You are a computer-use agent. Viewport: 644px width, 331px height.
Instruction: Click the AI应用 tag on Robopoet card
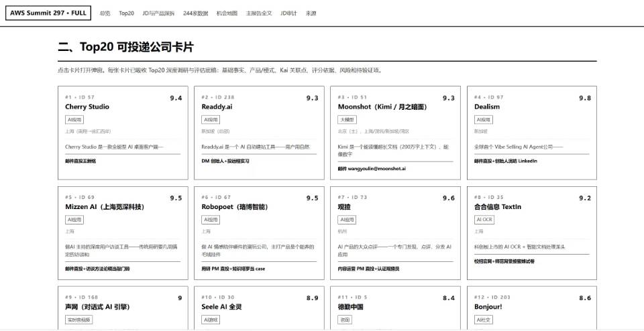click(211, 220)
